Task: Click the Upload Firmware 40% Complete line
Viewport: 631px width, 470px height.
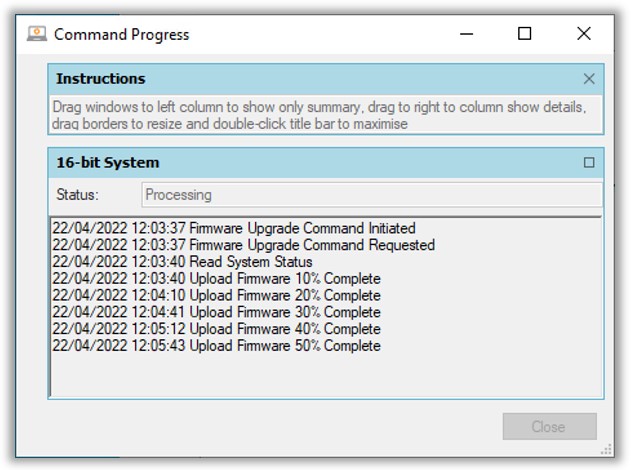Action: 216,329
